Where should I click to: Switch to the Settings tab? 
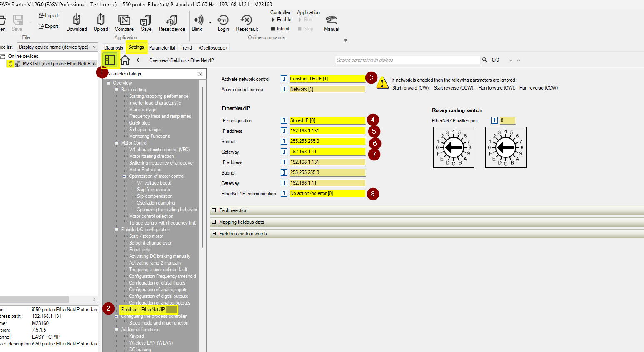pyautogui.click(x=136, y=47)
